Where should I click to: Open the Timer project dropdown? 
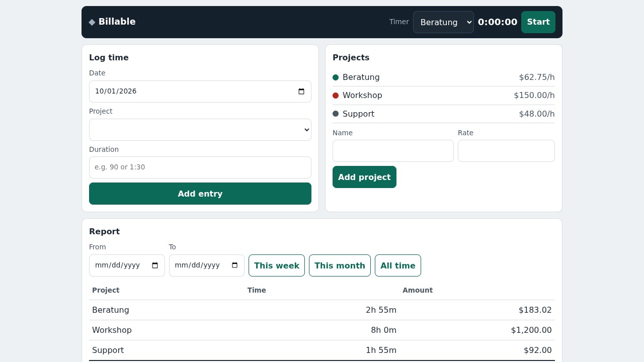(443, 22)
